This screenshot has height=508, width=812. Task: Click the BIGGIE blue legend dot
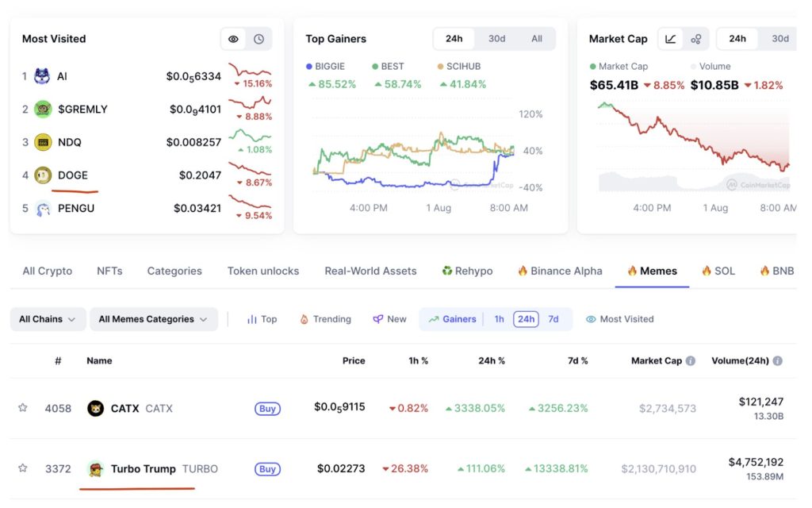point(309,67)
